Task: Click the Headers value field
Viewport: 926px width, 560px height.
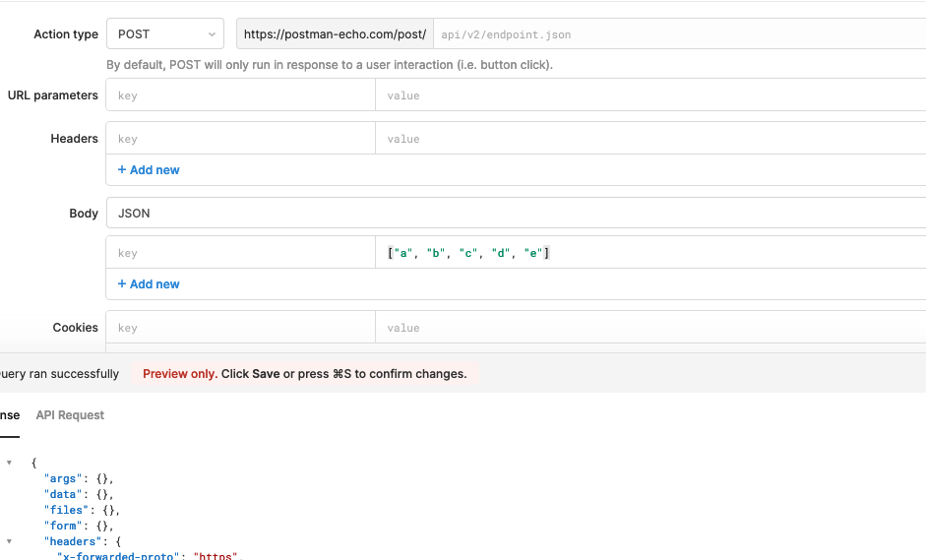Action: click(x=650, y=138)
